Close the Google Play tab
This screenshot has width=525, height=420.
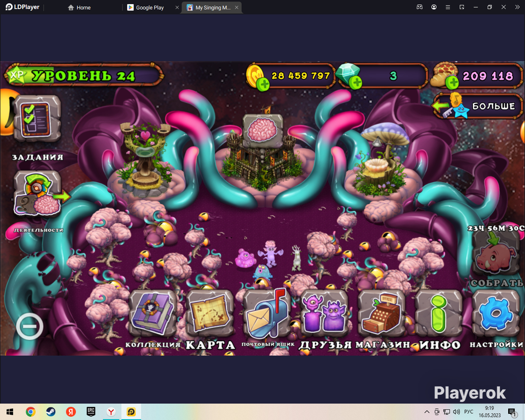coord(177,8)
